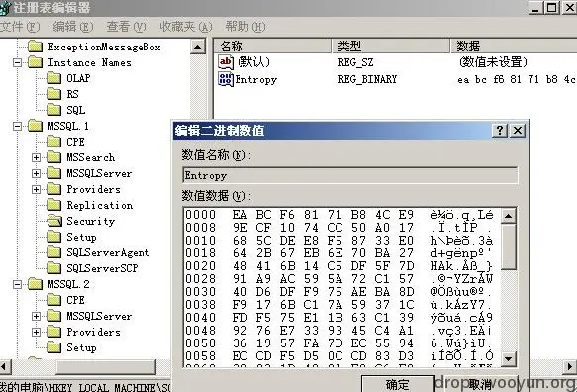Click the right pane scroll-right arrow
The image size is (577, 392).
click(x=570, y=366)
